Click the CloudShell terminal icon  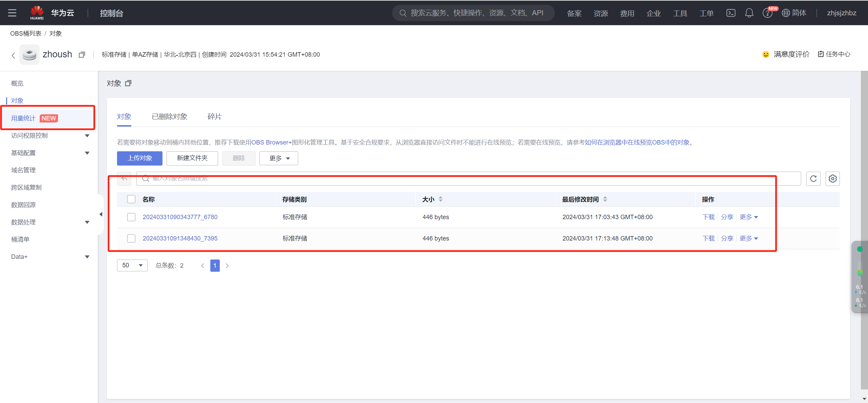click(731, 13)
